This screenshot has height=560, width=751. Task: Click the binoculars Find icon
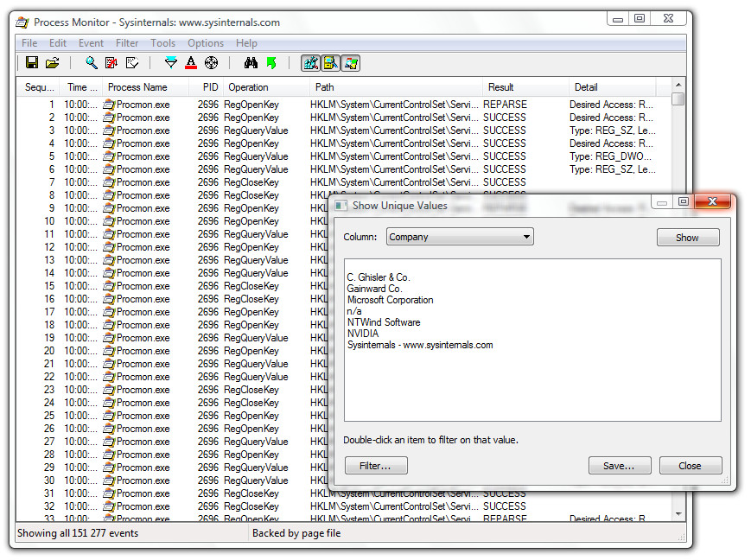[251, 63]
